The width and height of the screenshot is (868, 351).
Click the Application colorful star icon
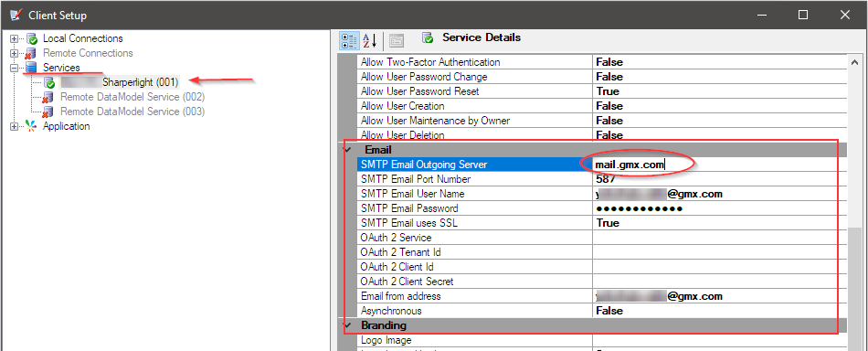(32, 126)
